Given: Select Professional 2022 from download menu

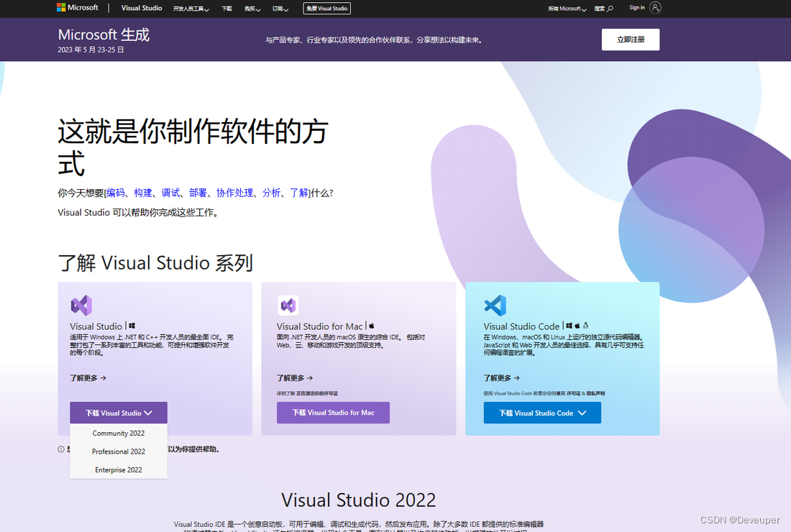Looking at the screenshot, I should pyautogui.click(x=119, y=451).
